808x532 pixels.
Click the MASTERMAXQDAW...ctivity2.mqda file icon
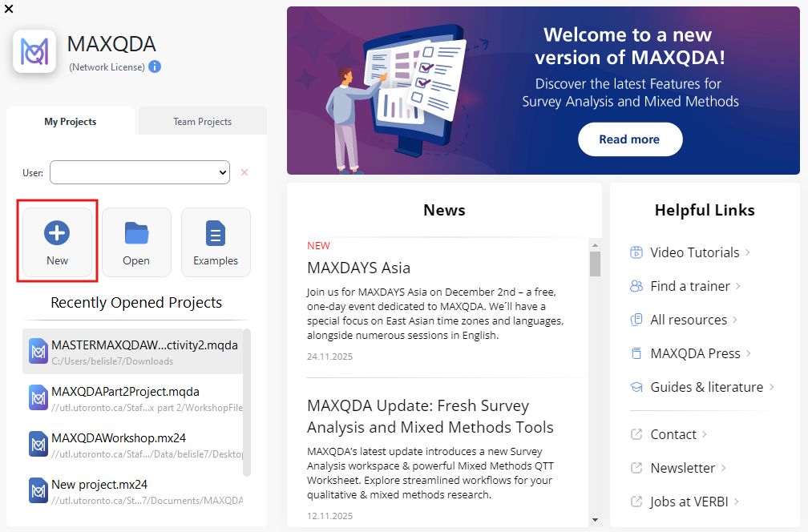[x=38, y=351]
